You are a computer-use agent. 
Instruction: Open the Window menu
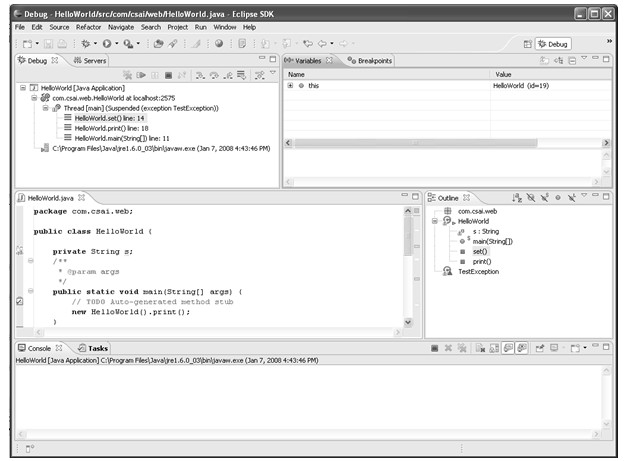(x=224, y=27)
